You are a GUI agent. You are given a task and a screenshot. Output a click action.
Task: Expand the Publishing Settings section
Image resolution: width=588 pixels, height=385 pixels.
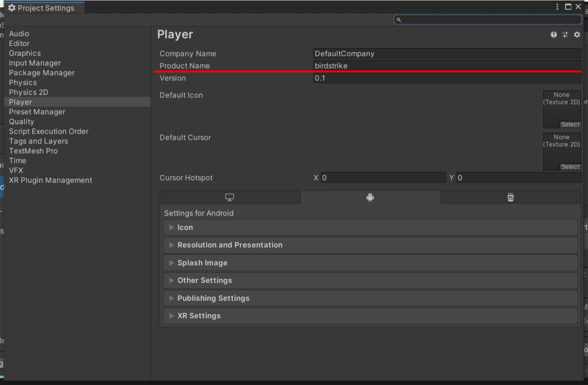[x=370, y=298]
